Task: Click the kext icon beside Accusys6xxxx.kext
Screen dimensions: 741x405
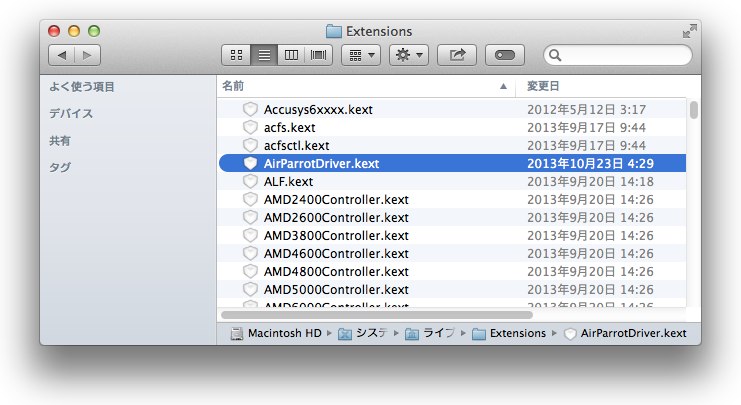Action: pos(250,109)
